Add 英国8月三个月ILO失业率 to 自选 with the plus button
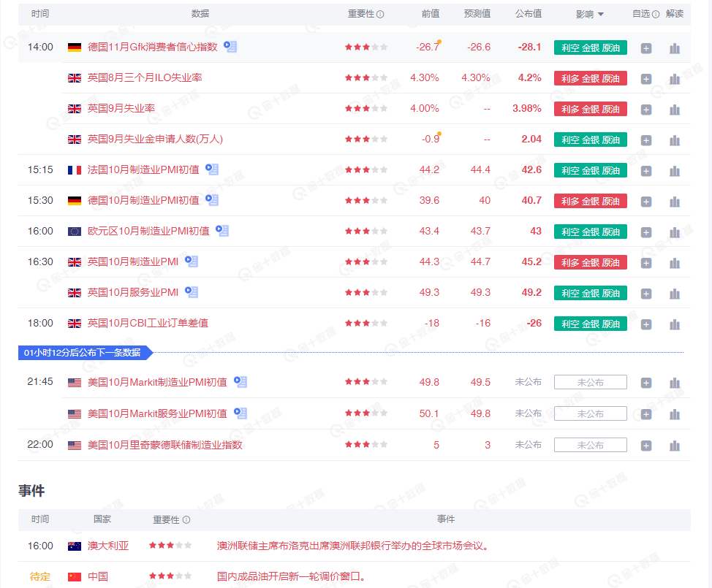This screenshot has width=712, height=588. pos(646,78)
